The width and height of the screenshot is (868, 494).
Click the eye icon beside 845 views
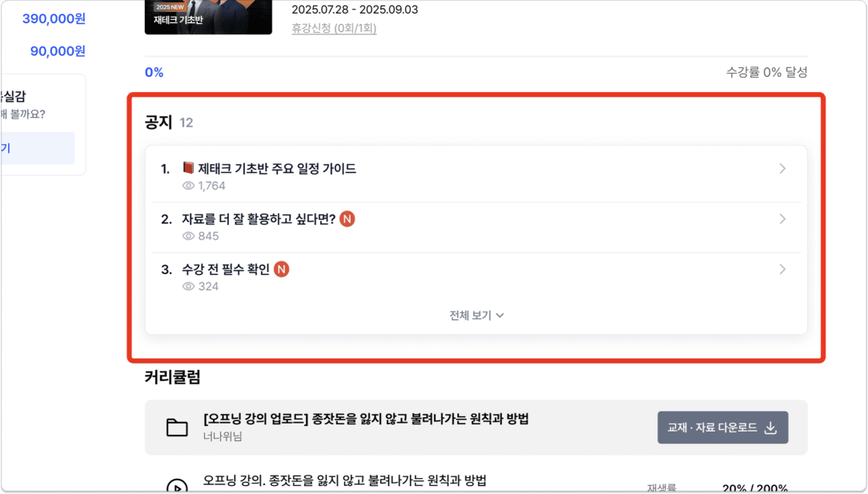click(188, 236)
